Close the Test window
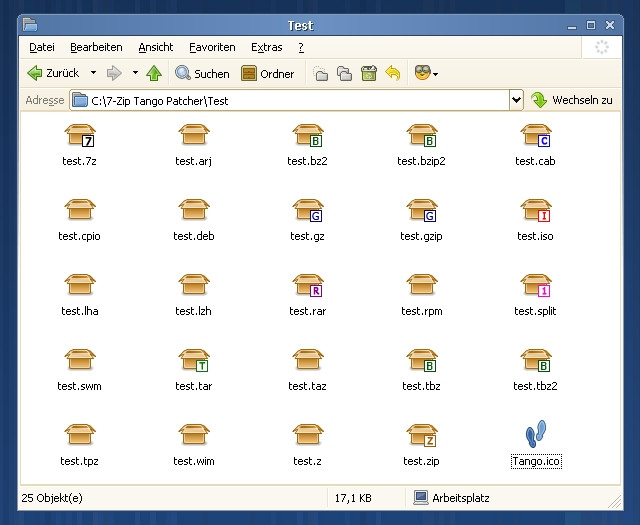Viewport: 640px width, 525px height. pos(610,25)
